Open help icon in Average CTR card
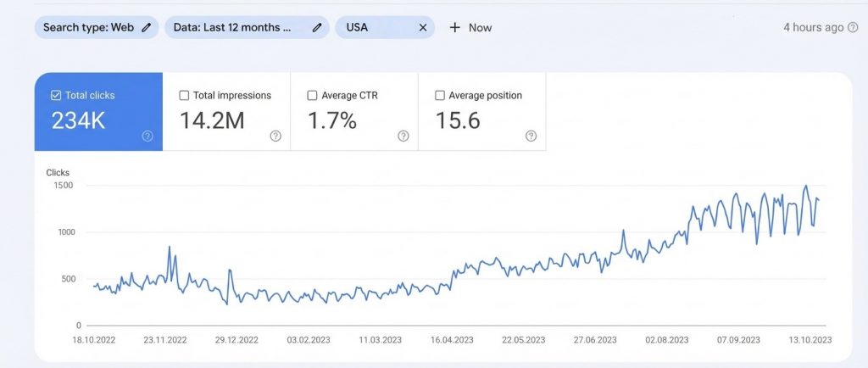Screen dimensions: 868x368 coord(403,136)
